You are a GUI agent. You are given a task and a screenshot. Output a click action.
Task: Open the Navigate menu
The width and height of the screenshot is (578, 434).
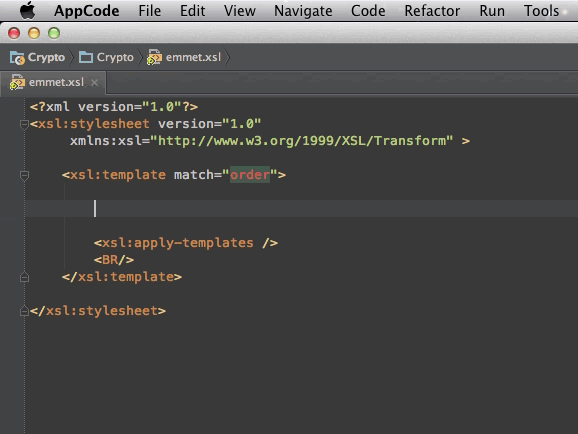(x=303, y=11)
